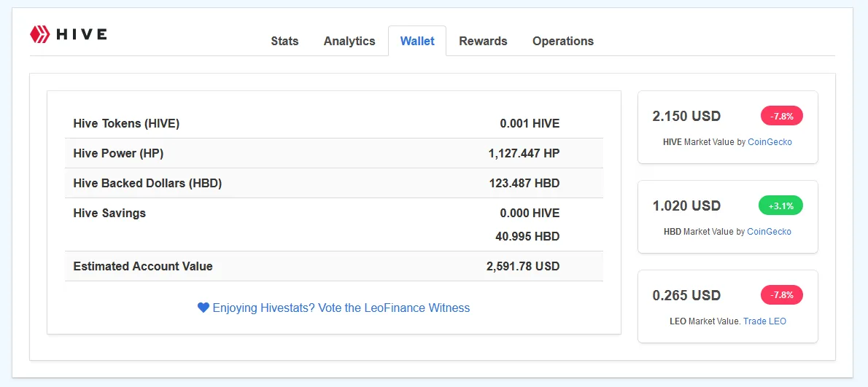Click the 0.001 HIVE value

pos(530,123)
